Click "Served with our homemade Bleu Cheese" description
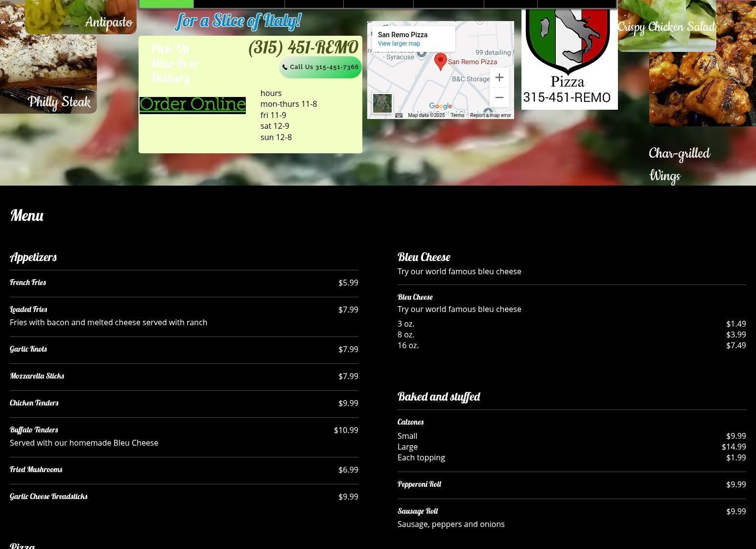This screenshot has height=549, width=756. pyautogui.click(x=84, y=443)
